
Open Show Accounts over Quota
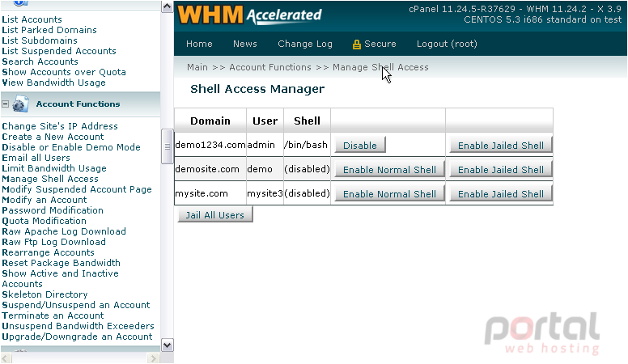[64, 72]
